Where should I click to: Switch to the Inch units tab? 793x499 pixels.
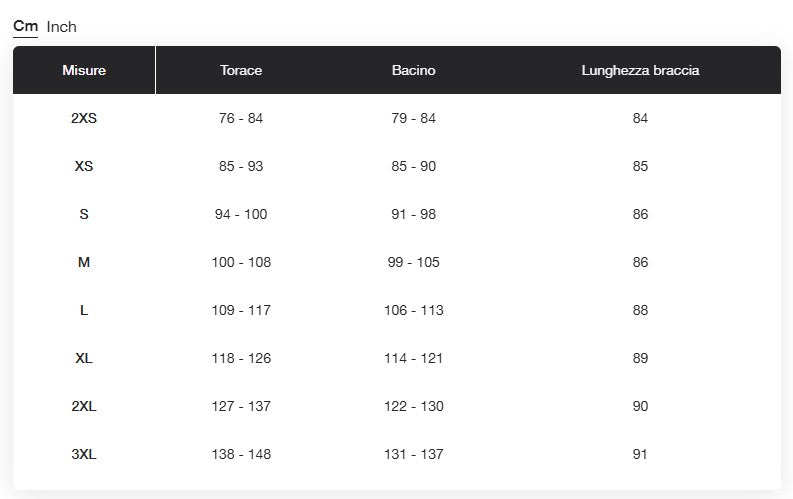61,27
